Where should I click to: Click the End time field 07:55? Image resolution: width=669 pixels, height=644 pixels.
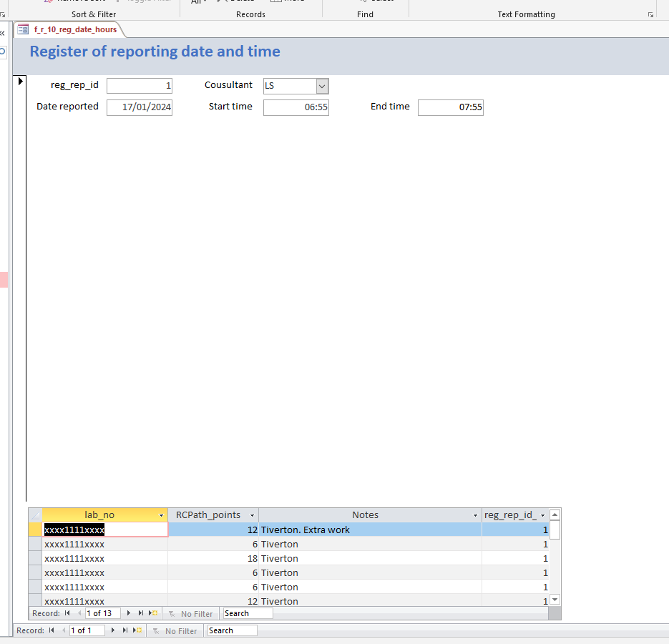click(x=451, y=107)
